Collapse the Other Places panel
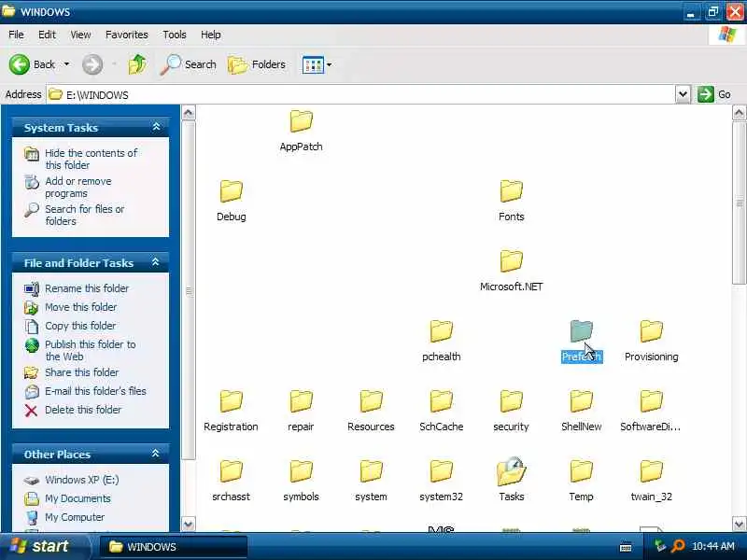This screenshot has height=560, width=747. pyautogui.click(x=156, y=454)
